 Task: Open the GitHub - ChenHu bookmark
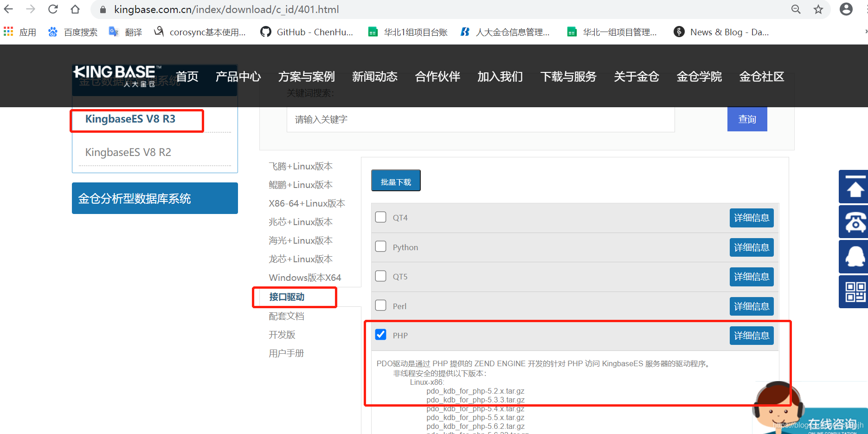[x=307, y=32]
